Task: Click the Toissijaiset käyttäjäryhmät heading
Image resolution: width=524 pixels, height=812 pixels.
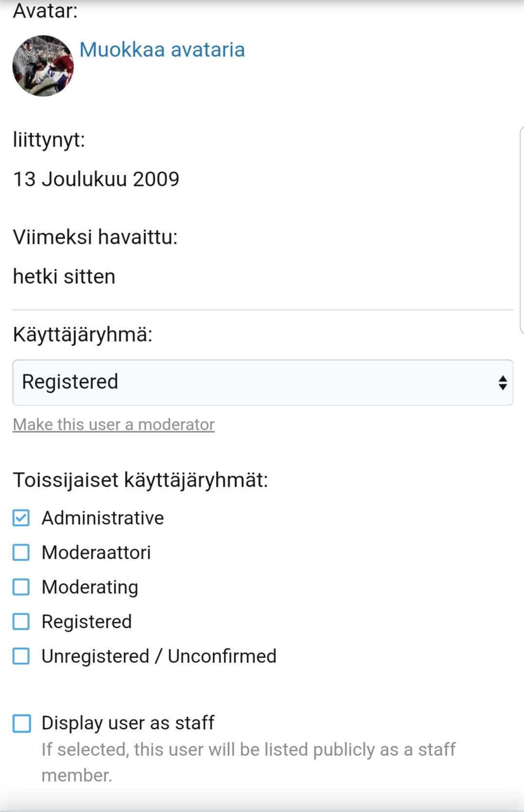Action: (x=140, y=480)
